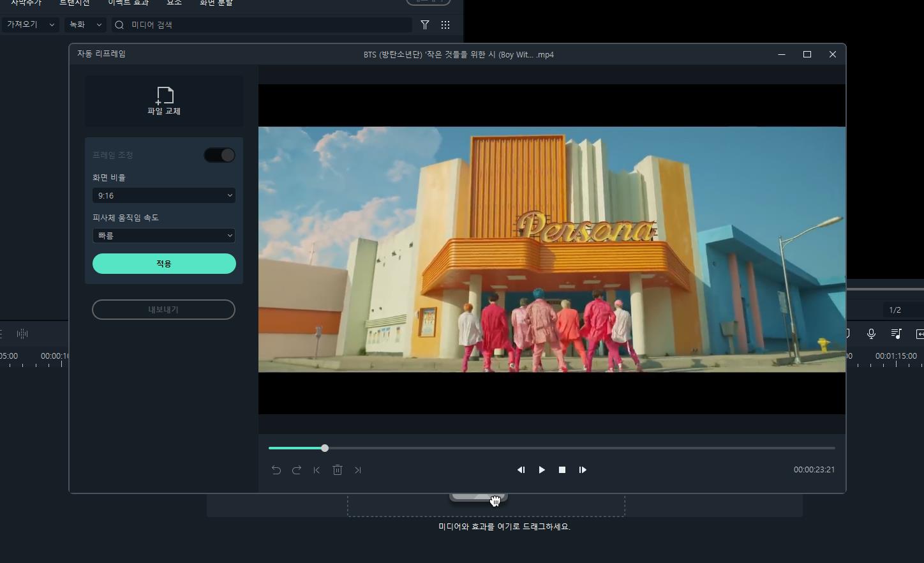Open the 트랜지션 tab
The image size is (924, 563).
(x=75, y=3)
